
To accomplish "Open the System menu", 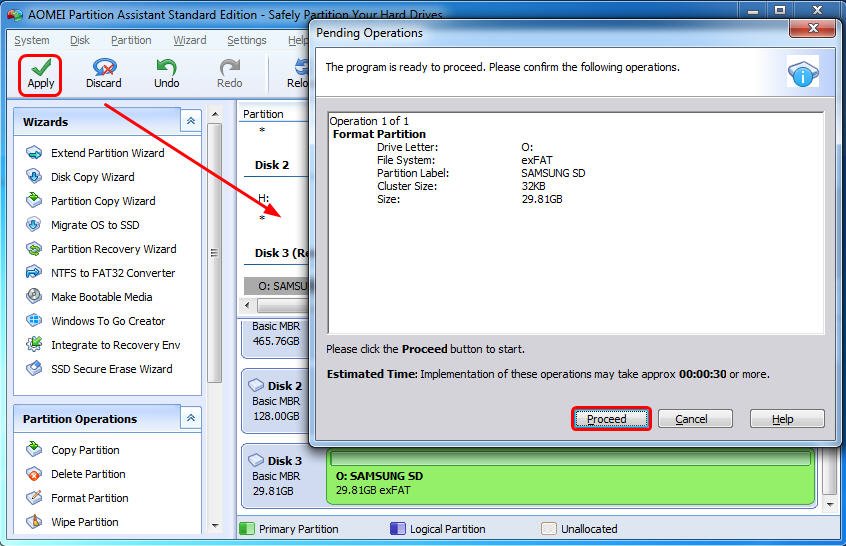I will click(x=32, y=40).
